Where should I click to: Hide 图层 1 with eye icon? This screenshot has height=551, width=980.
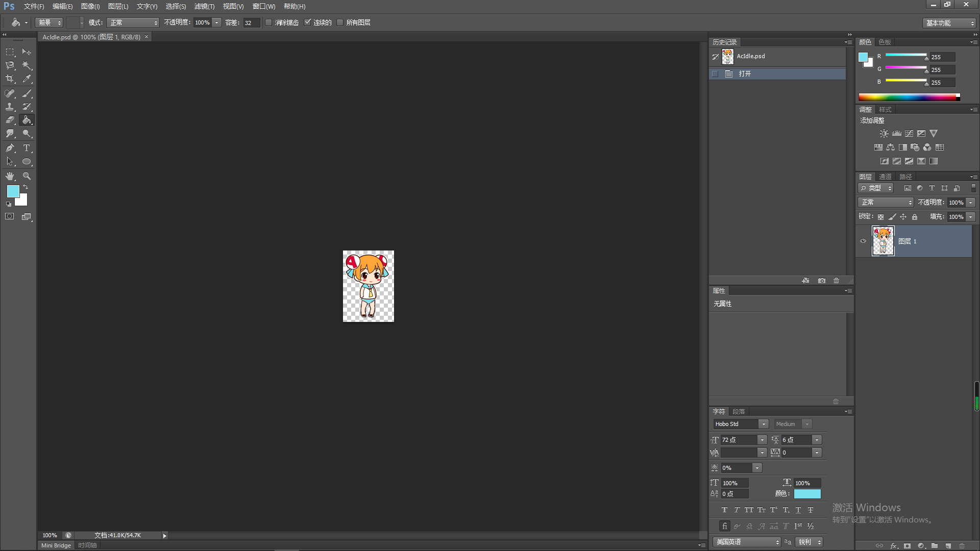[x=863, y=241]
